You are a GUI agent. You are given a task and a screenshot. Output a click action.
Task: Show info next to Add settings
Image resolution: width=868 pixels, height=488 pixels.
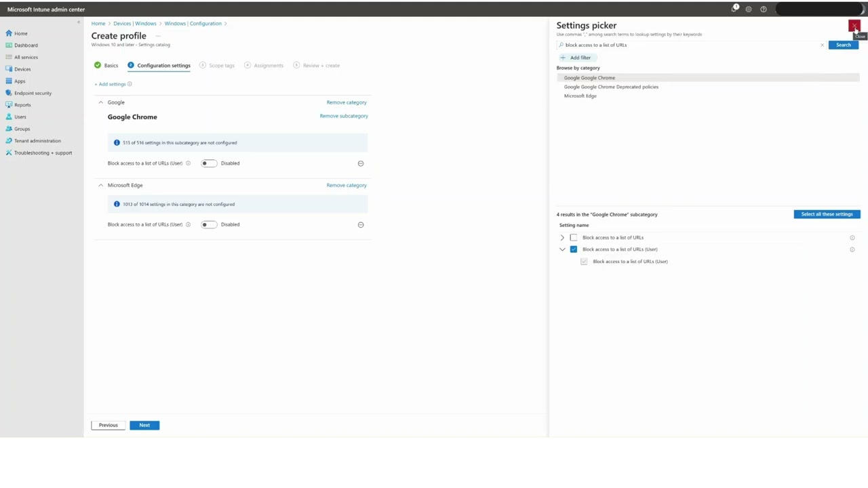click(130, 84)
